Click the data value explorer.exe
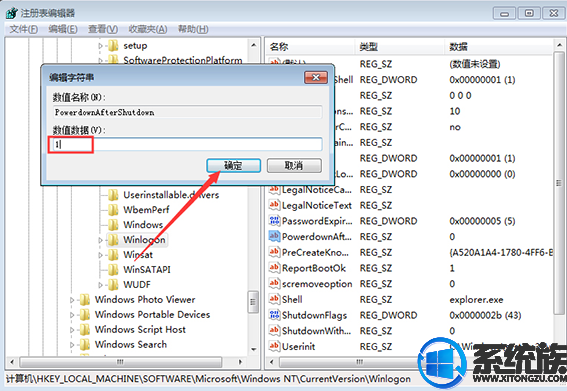The width and height of the screenshot is (567, 391). click(x=476, y=299)
